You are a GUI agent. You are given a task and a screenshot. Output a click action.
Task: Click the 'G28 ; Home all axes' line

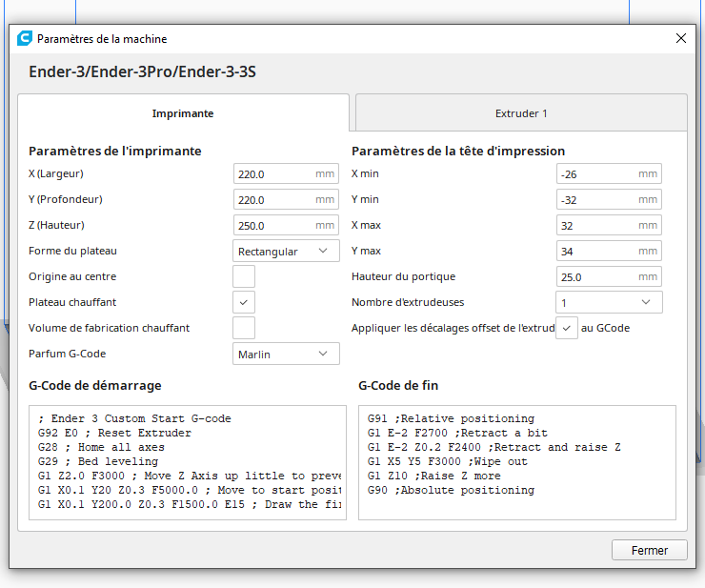(101, 447)
